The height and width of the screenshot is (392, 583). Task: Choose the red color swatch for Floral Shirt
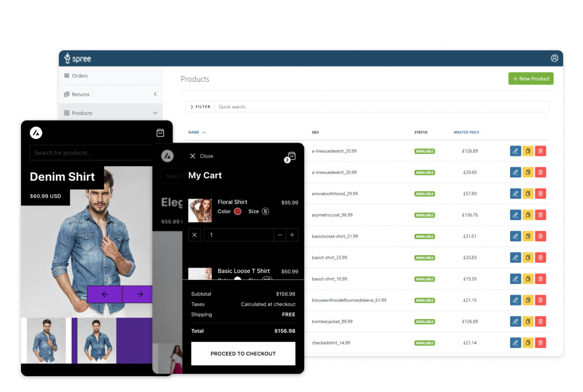(x=237, y=212)
